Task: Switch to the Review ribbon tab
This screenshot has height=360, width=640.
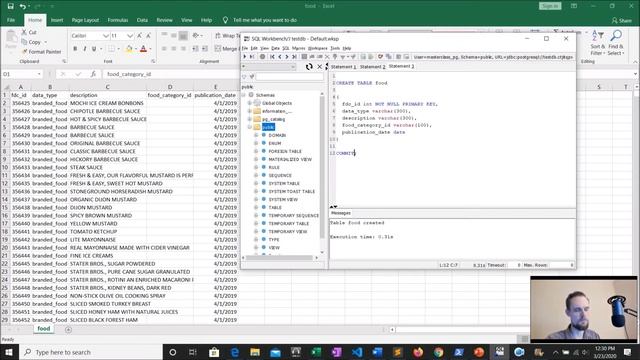Action: [164, 20]
